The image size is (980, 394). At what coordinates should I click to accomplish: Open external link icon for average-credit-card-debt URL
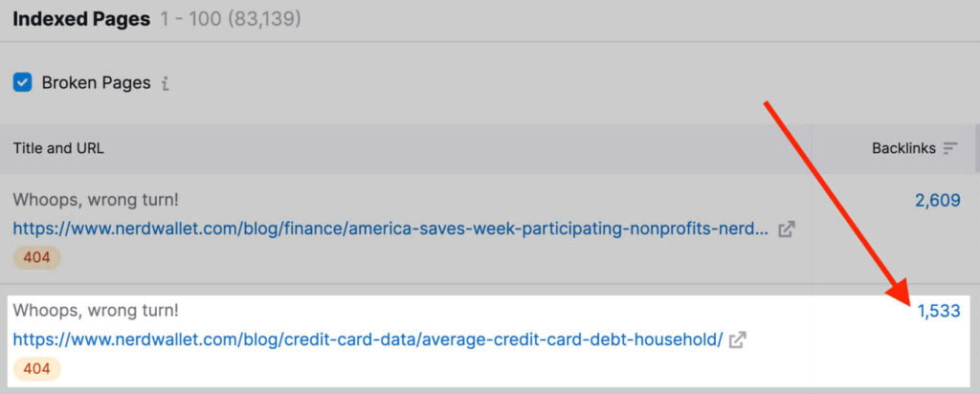pyautogui.click(x=737, y=339)
